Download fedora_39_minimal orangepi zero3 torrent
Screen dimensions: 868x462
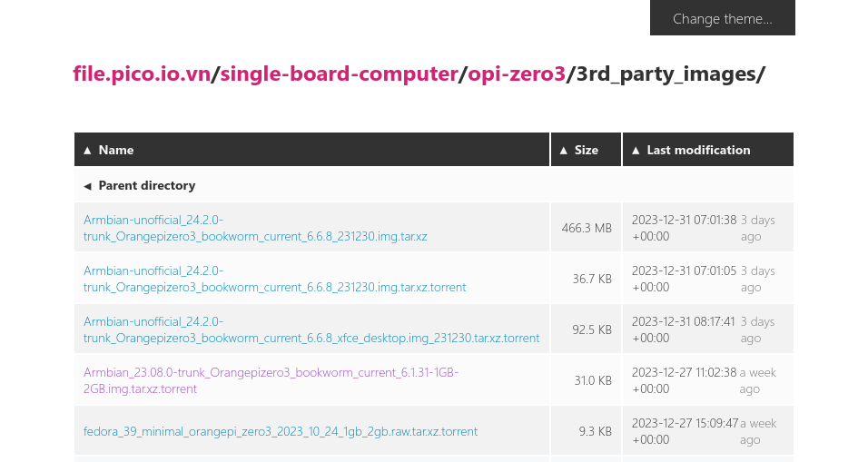(x=281, y=431)
